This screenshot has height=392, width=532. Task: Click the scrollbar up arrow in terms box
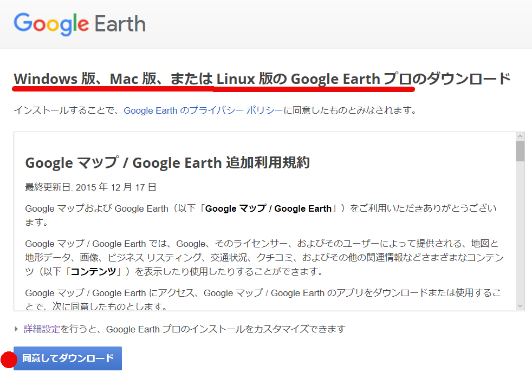(520, 136)
